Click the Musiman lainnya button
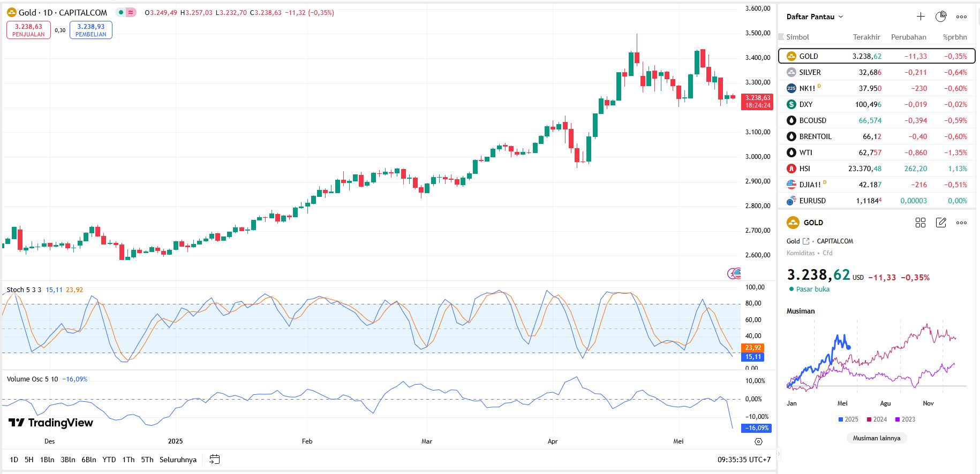The width and height of the screenshot is (980, 474). click(x=876, y=438)
